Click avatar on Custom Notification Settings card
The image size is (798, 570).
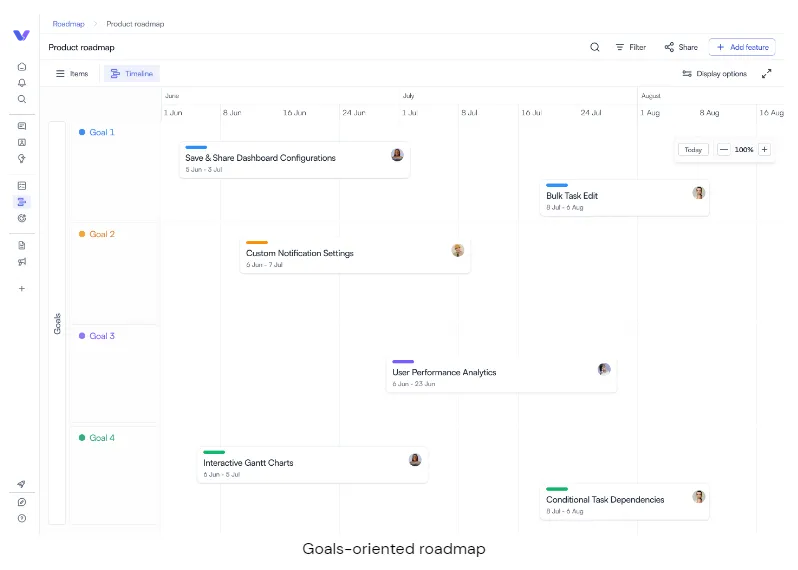(x=458, y=250)
